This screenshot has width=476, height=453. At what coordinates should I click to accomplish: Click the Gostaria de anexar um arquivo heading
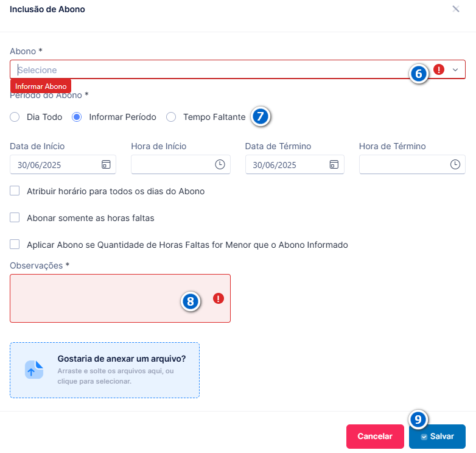[122, 359]
